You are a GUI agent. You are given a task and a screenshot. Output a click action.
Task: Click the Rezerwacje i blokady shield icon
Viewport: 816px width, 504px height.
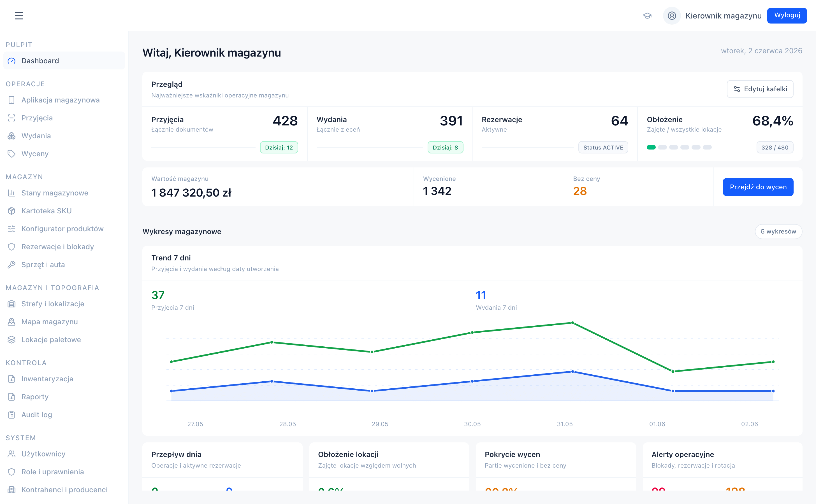(12, 247)
